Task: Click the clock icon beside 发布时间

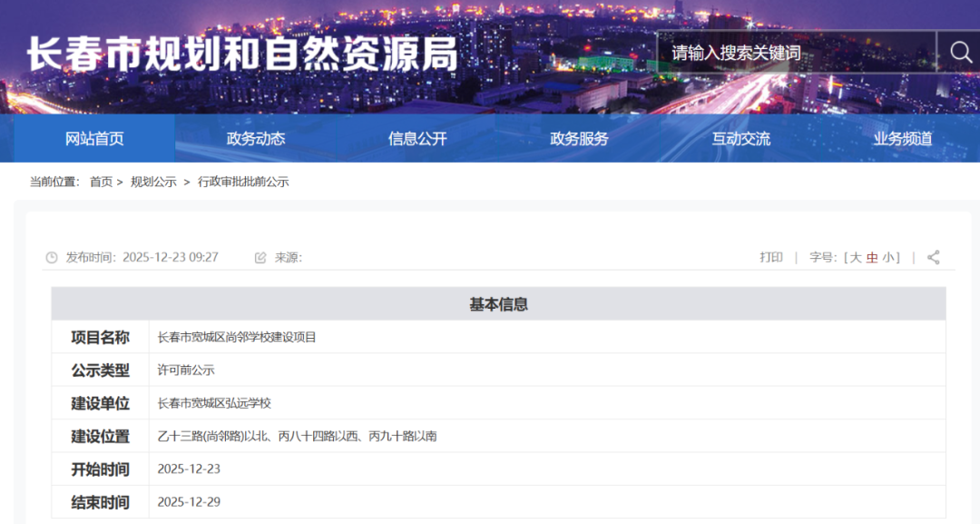Action: [52, 257]
